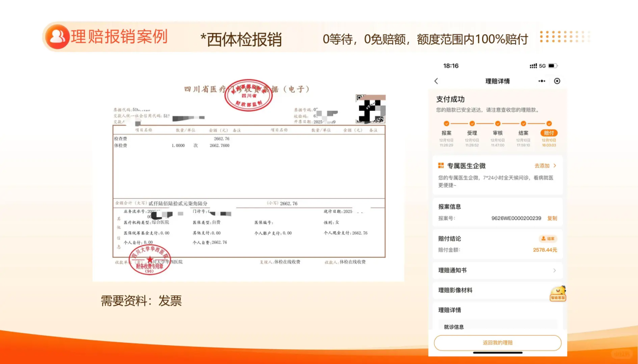The image size is (638, 364).
Task: Expand 理赔通知书 with the chevron arrow
Action: 554,270
